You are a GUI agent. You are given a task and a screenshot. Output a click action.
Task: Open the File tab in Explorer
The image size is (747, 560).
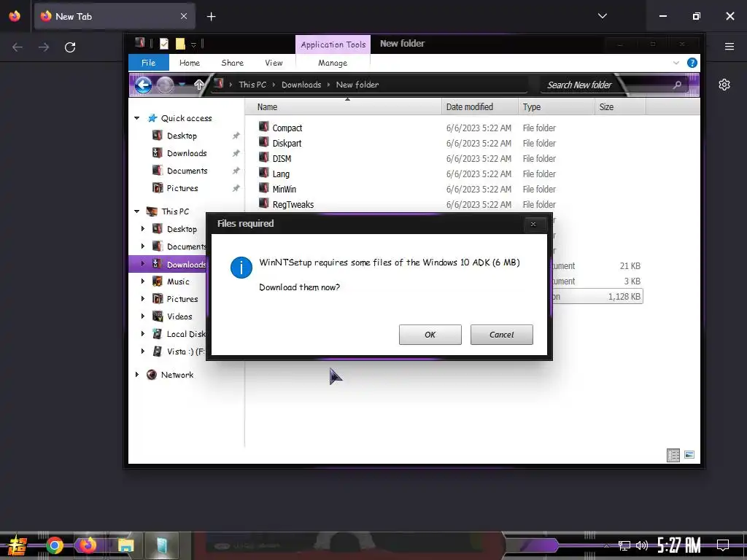point(148,63)
